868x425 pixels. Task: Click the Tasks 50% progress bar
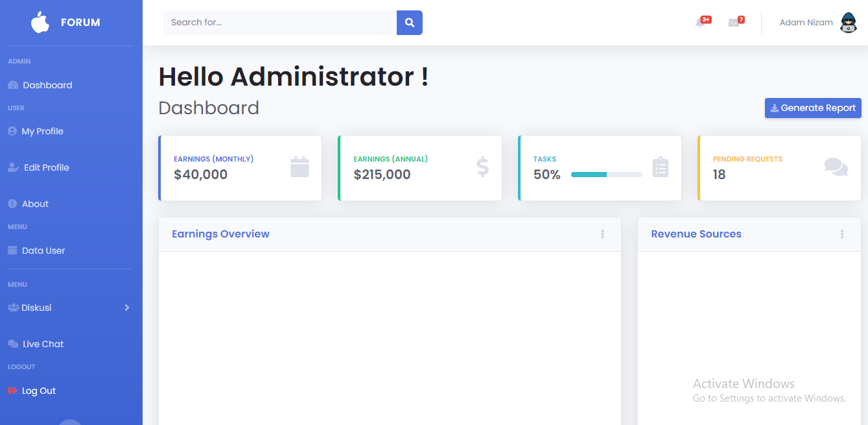click(606, 174)
